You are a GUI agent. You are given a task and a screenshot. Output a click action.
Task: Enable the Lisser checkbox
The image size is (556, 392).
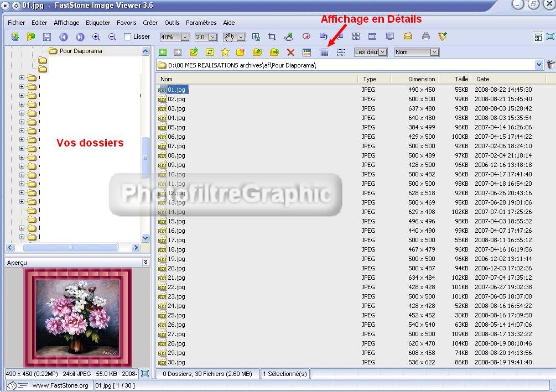coord(128,37)
